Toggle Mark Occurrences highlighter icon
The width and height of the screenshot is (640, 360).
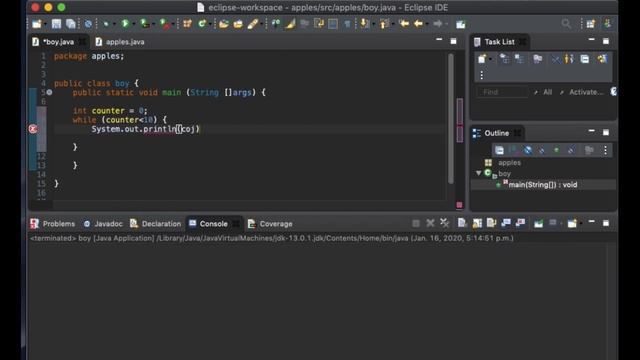coord(290,24)
